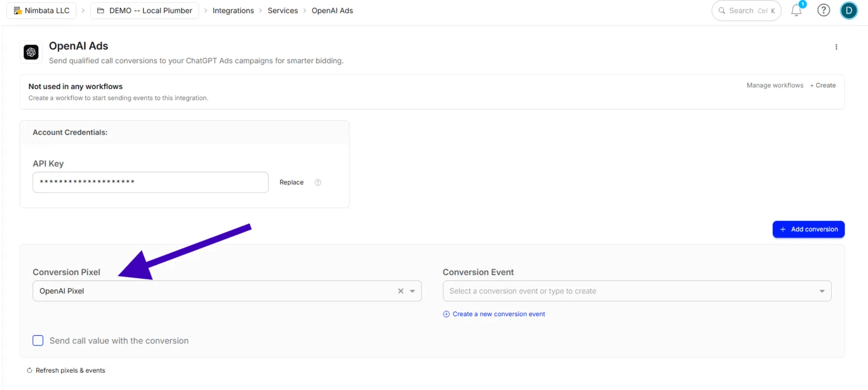Image resolution: width=868 pixels, height=390 pixels.
Task: Open the Conversion Event dropdown
Action: click(637, 291)
